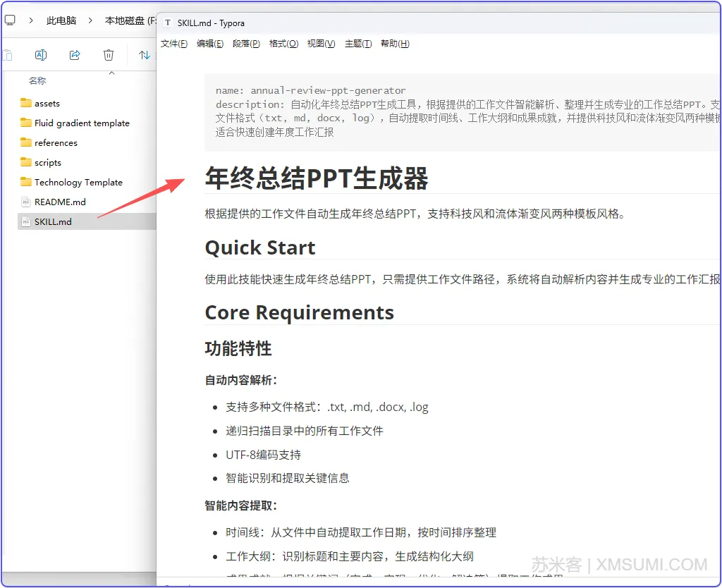Viewport: 722px width, 588px height.
Task: Click the SKILL.md - Typora window title
Action: tap(211, 23)
